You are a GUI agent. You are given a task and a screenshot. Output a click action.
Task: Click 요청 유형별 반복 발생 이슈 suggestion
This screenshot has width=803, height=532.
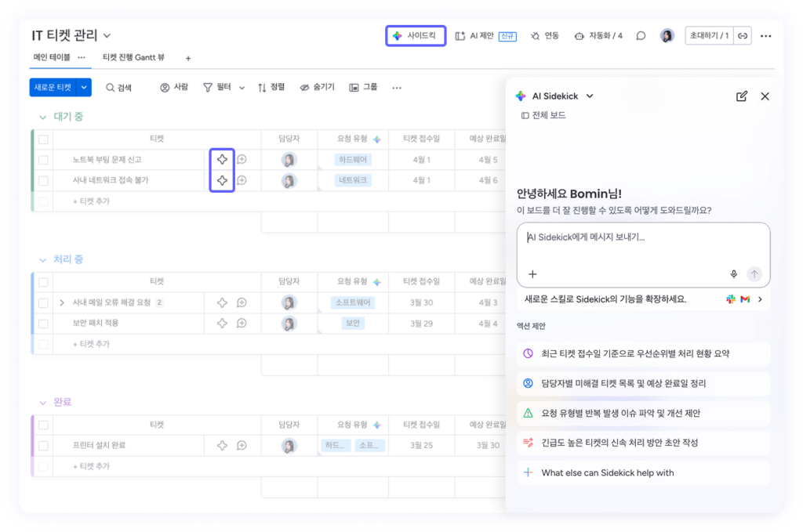pyautogui.click(x=620, y=413)
